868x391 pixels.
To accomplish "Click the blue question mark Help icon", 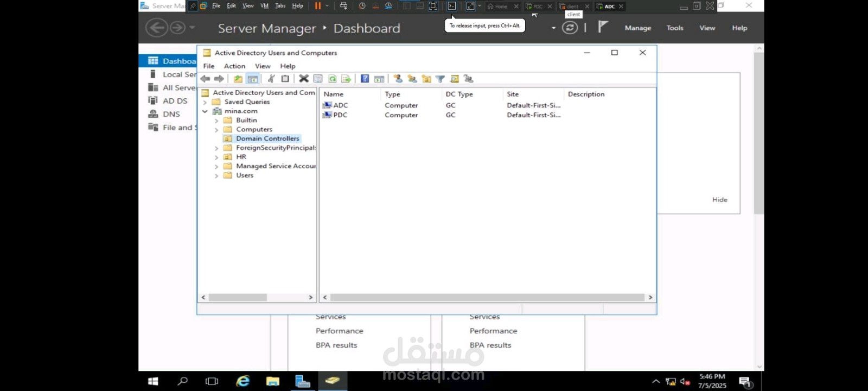I will tap(365, 79).
